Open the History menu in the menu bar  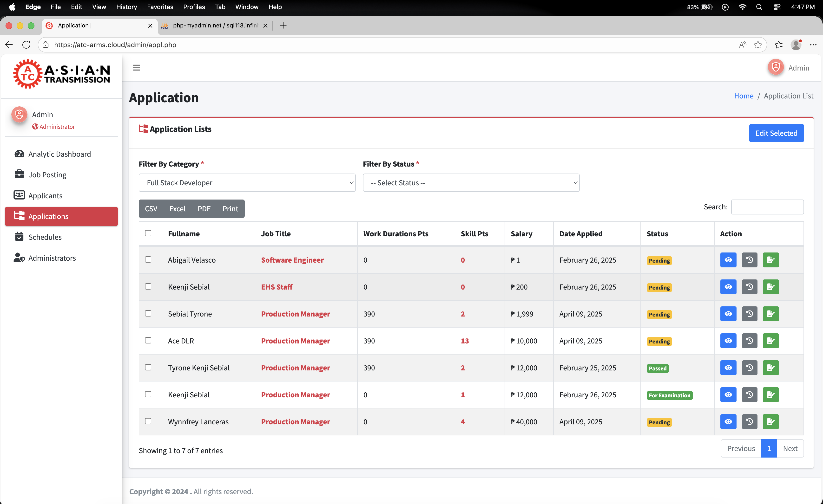(x=126, y=7)
